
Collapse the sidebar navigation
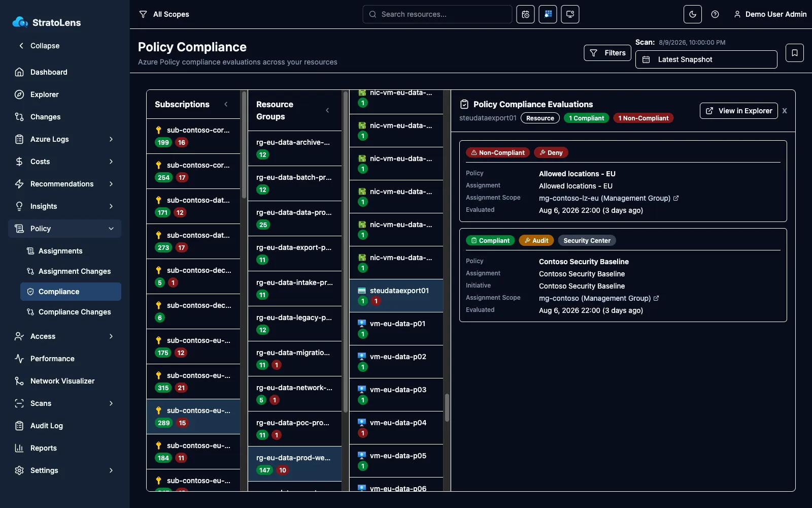(x=40, y=46)
